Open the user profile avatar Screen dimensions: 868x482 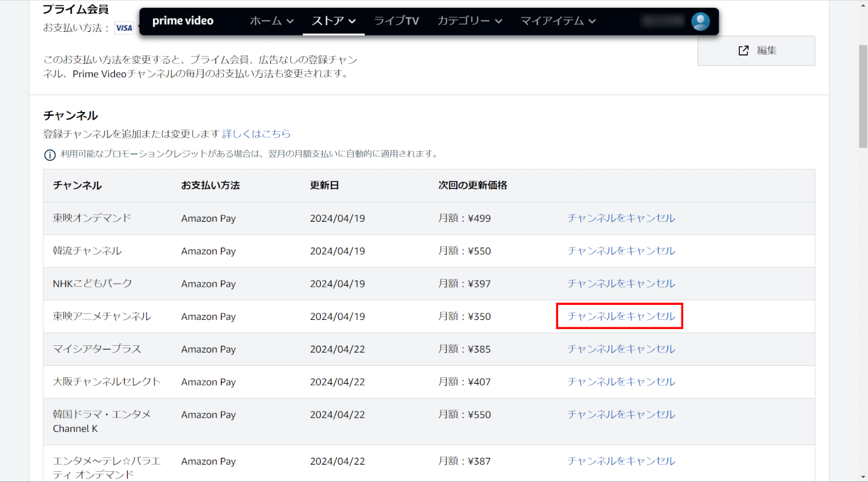(x=700, y=22)
